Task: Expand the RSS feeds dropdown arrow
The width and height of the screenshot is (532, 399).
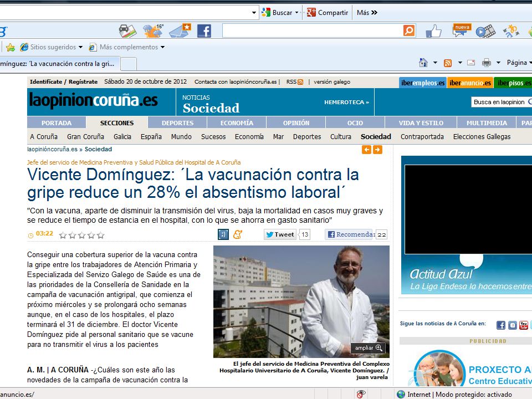Action: coord(460,63)
